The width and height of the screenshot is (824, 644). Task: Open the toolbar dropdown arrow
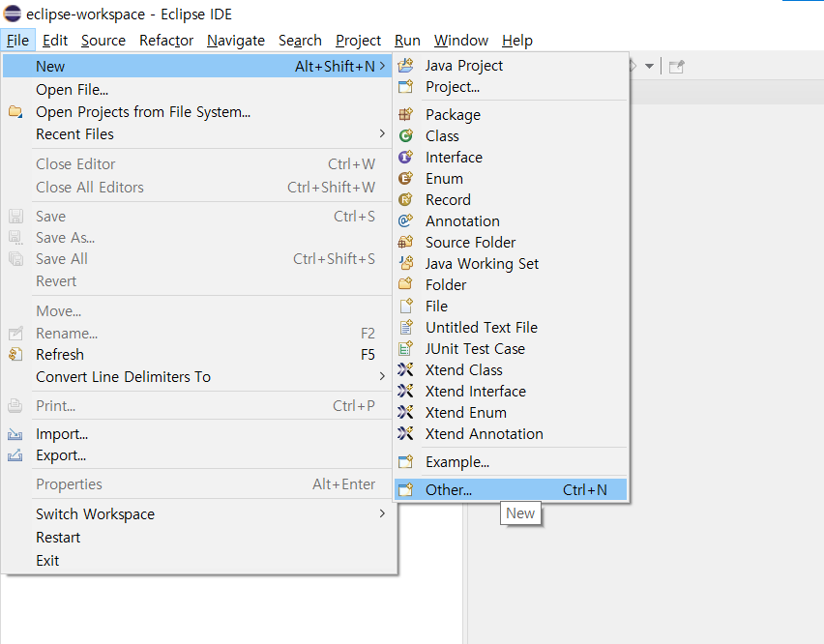coord(650,66)
